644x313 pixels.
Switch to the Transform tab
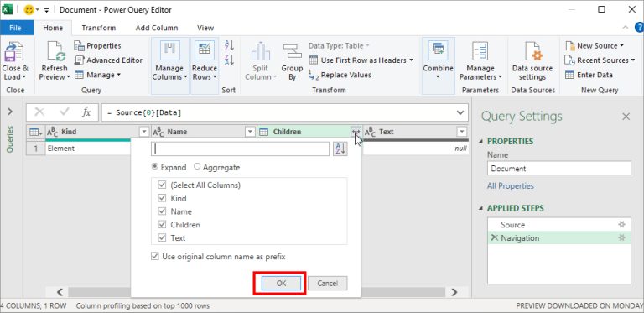(x=99, y=28)
